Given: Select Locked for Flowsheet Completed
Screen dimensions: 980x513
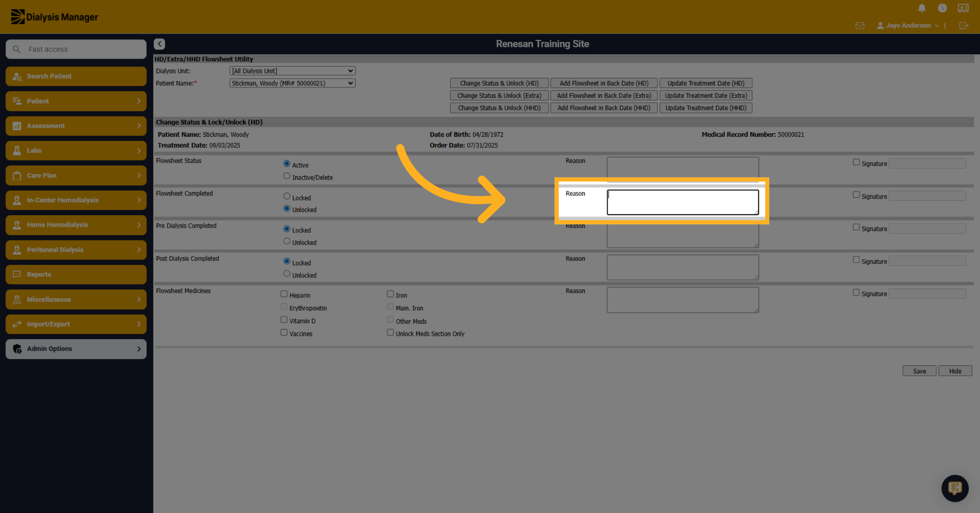Looking at the screenshot, I should point(287,196).
